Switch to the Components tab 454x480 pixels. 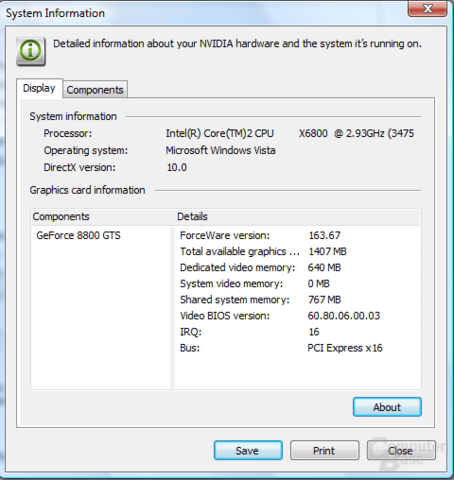pyautogui.click(x=95, y=89)
